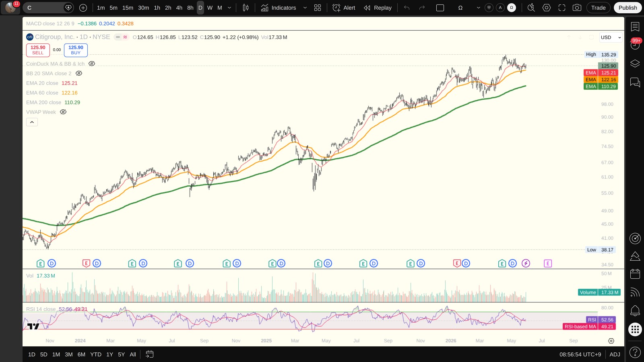Expand the timeframe intervals dropdown
Image resolution: width=644 pixels, height=362 pixels.
coord(229,8)
